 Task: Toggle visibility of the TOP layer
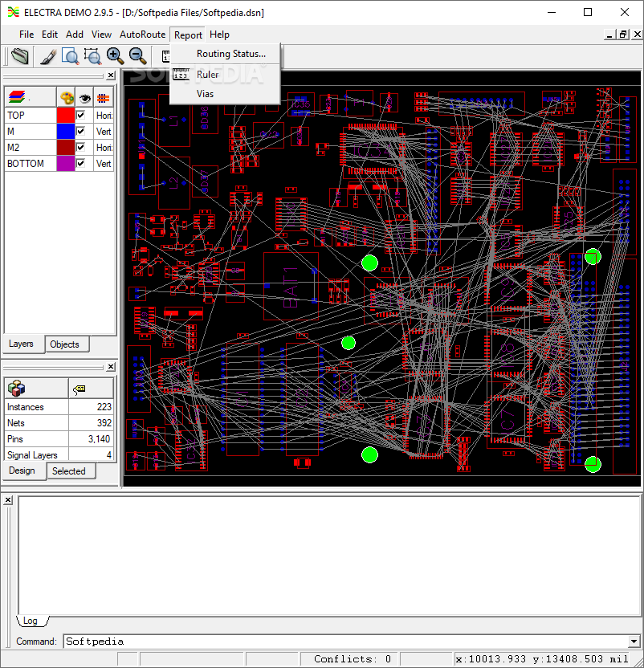tap(80, 115)
